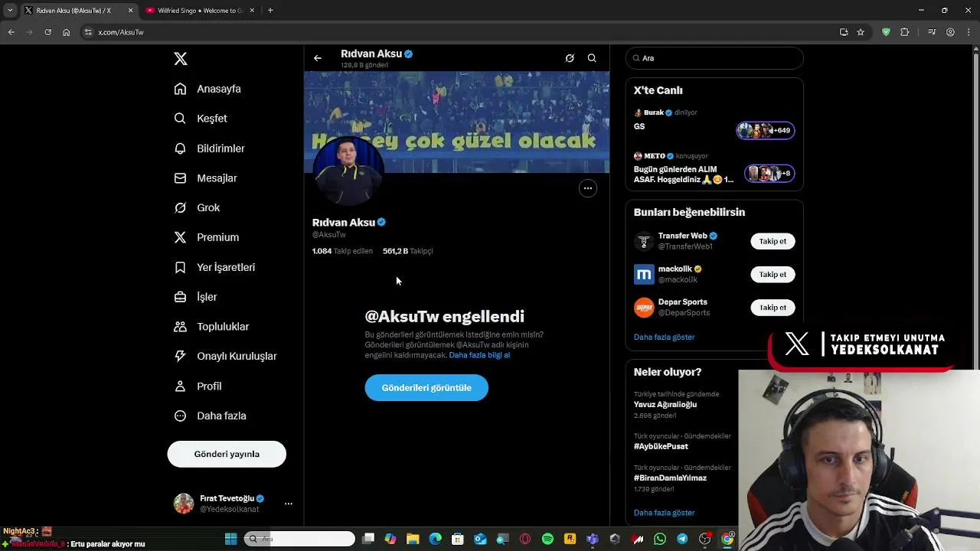Screen dimensions: 980x551
Task: Go back in the browser
Action: click(11, 32)
